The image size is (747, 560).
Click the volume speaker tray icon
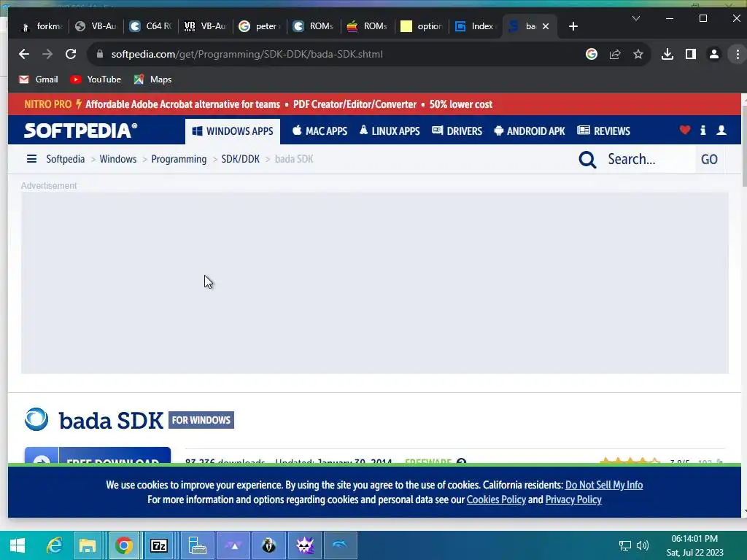pos(642,545)
